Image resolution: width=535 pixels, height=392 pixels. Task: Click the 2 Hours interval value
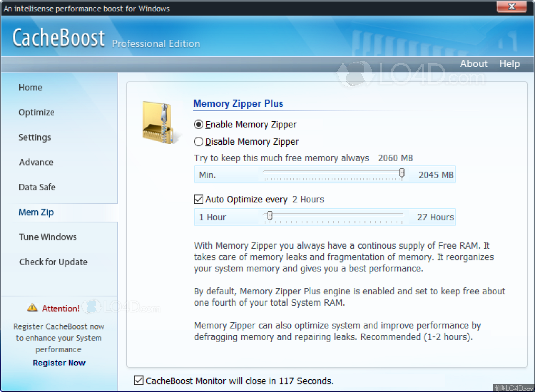pyautogui.click(x=308, y=199)
